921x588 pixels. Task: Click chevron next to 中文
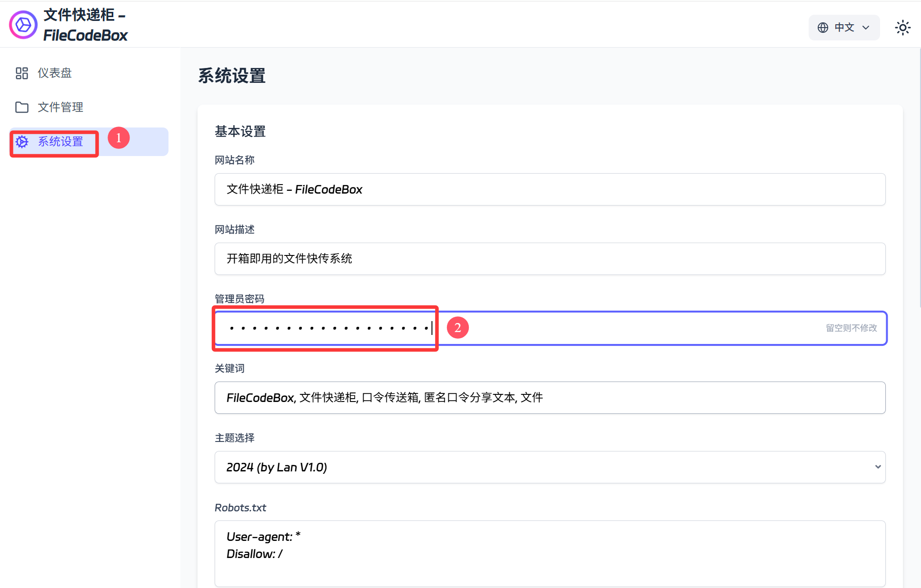(x=866, y=28)
